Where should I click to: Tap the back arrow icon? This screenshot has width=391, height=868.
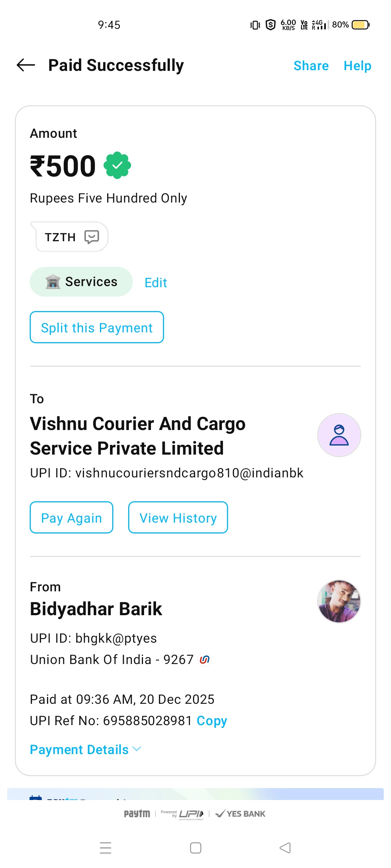(26, 65)
